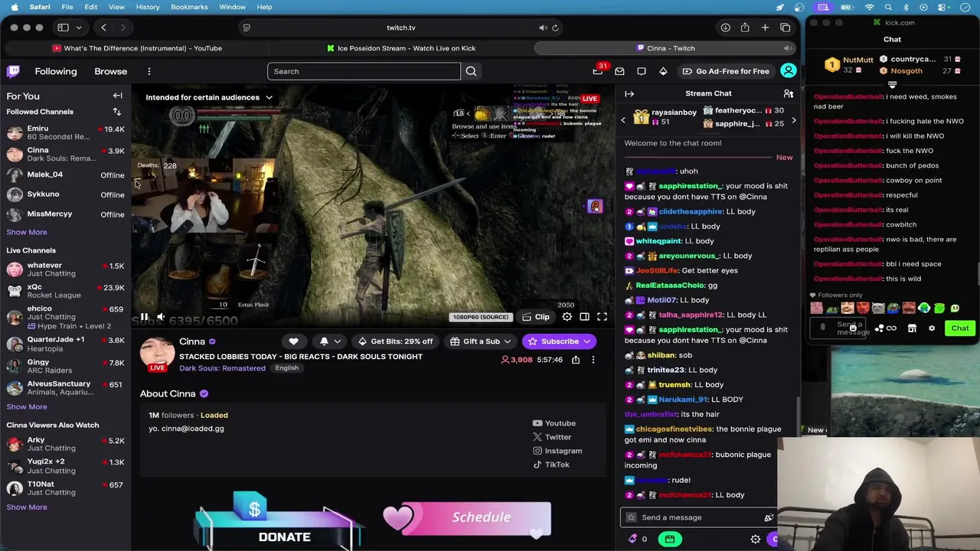Image resolution: width=980 pixels, height=551 pixels.
Task: Open the Safari History menu
Action: point(148,7)
